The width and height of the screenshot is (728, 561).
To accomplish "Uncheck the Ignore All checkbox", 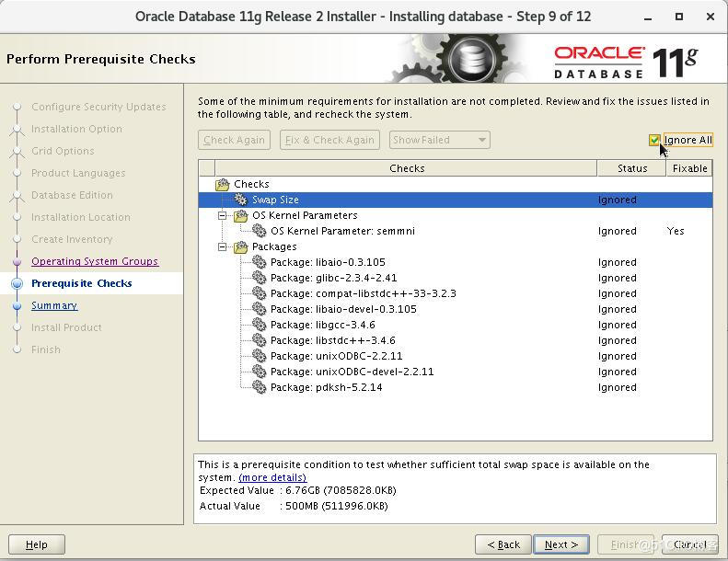I will [654, 140].
